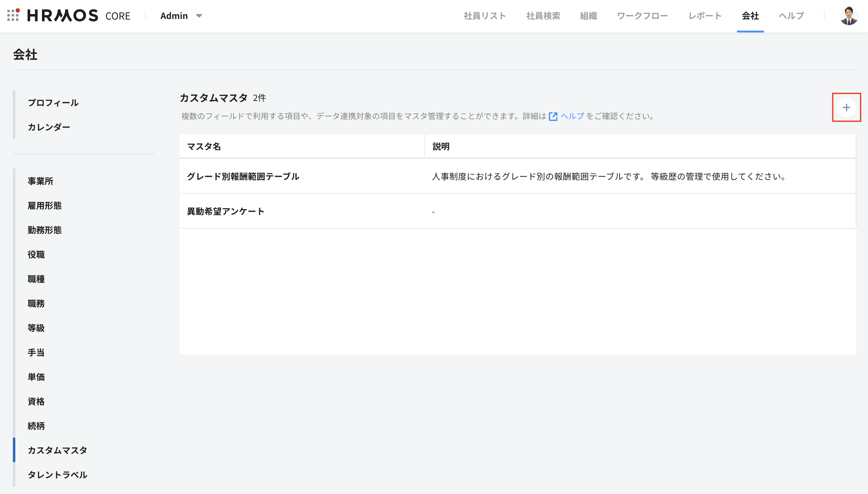Select 雇用形態 in the sidebar

point(44,206)
